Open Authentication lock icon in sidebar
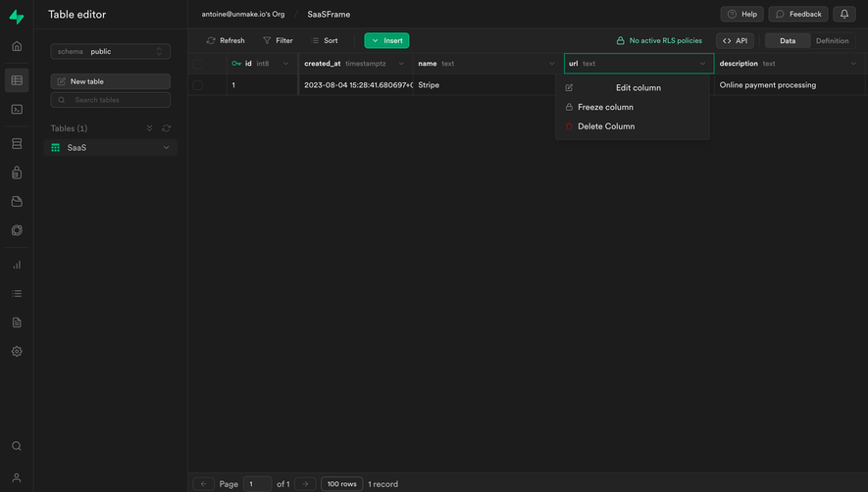Viewport: 868px width, 492px height. click(x=17, y=172)
